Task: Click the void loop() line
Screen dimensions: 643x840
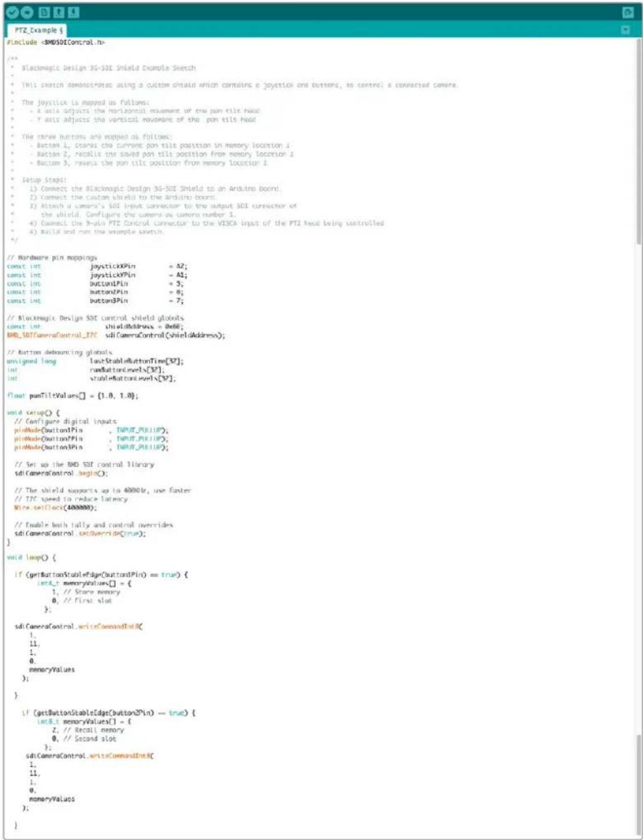Action: pyautogui.click(x=31, y=557)
